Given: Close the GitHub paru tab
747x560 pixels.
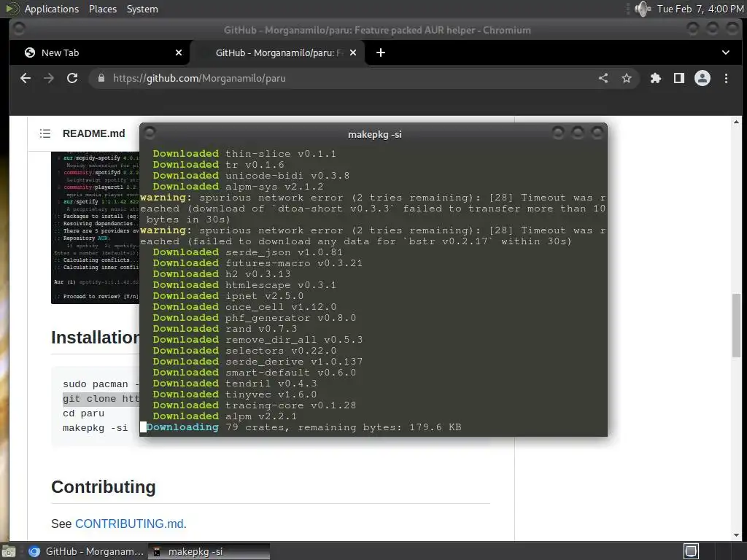Looking at the screenshot, I should click(353, 52).
